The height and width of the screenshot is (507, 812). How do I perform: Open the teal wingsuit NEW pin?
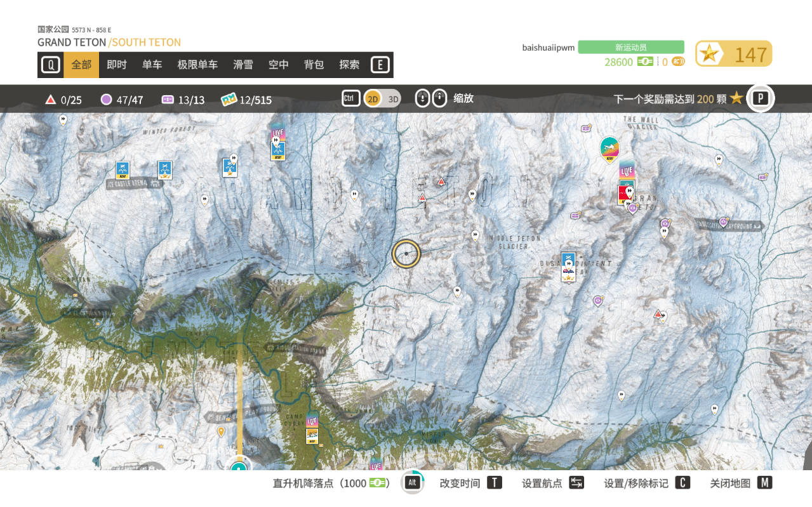pyautogui.click(x=609, y=150)
